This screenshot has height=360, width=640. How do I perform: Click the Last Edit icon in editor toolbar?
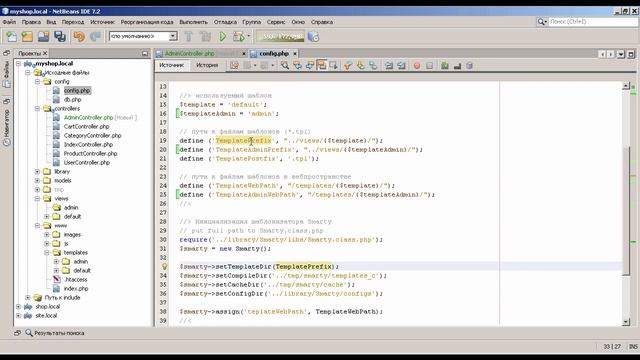(234, 65)
